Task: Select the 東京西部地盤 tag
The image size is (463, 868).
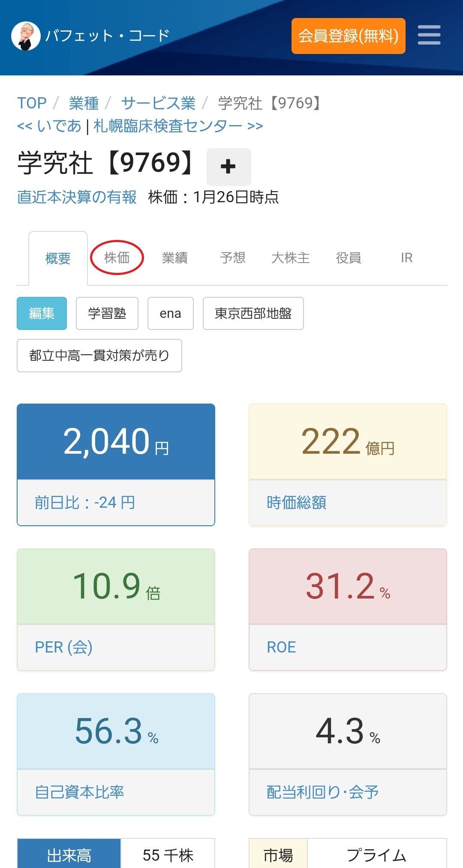Action: point(253,313)
